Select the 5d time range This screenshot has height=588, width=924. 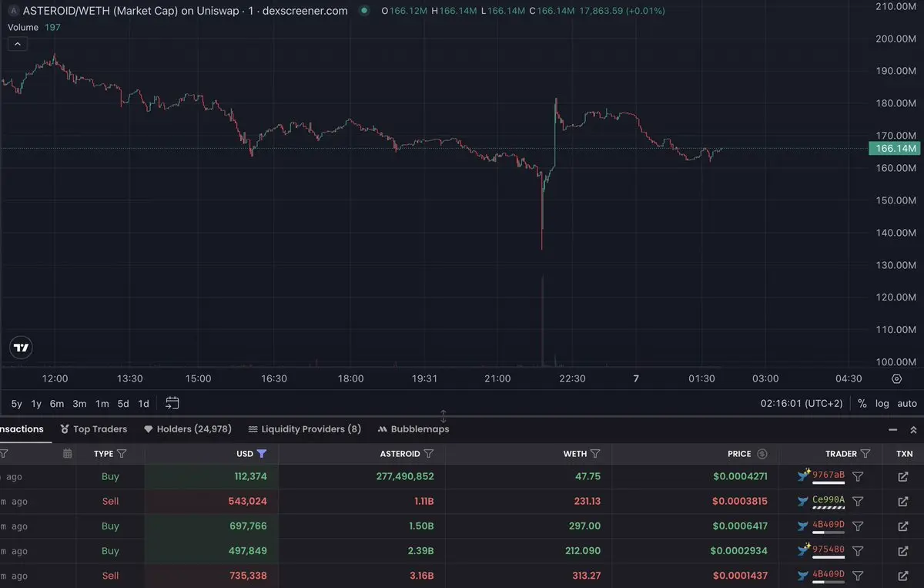tap(123, 404)
